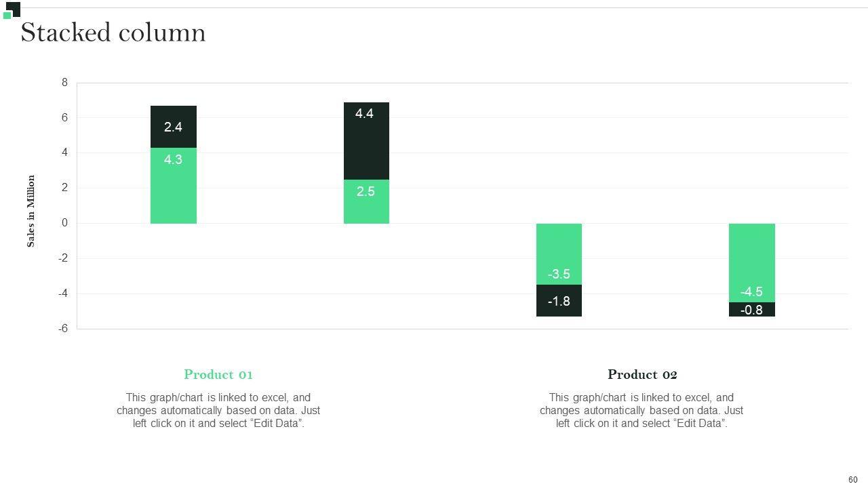Click the slide page number 60
Screen dimensions: 868x488
coord(853,479)
